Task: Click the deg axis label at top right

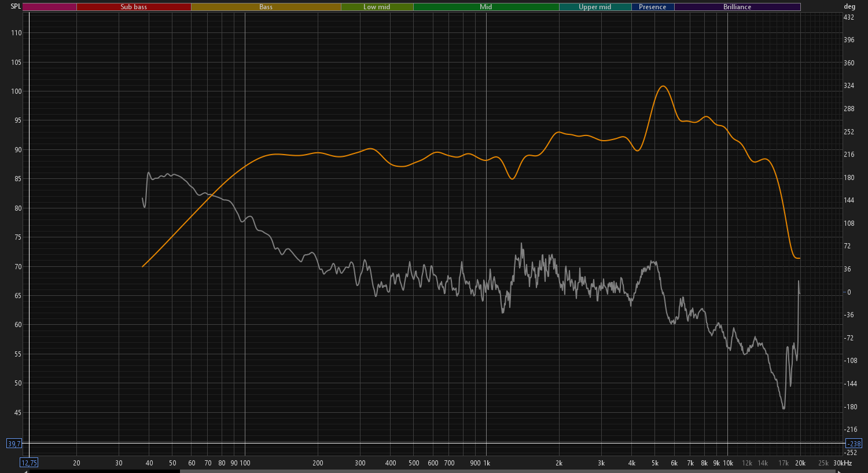Action: coord(849,6)
